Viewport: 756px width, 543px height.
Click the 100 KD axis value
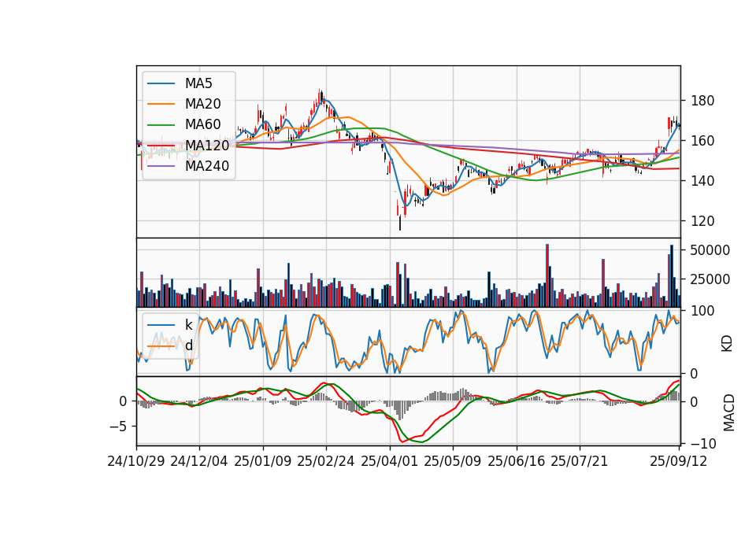point(702,312)
